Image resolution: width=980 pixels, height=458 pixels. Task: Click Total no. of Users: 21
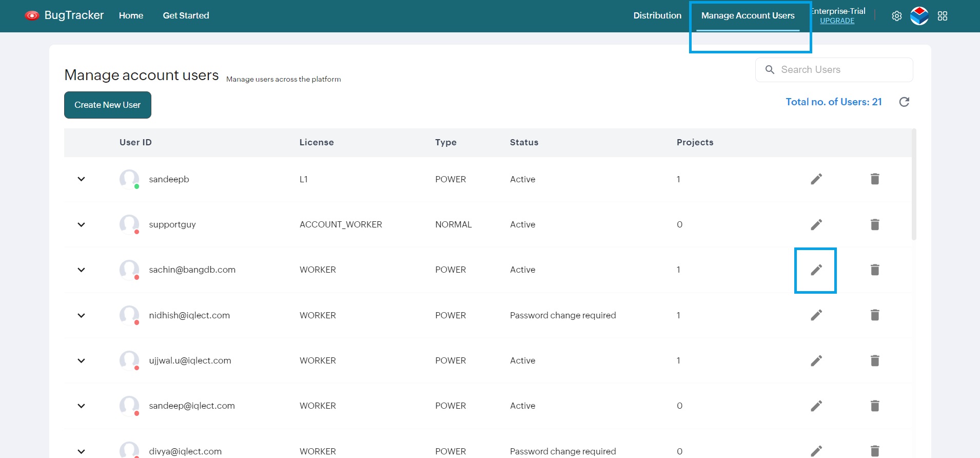point(834,102)
